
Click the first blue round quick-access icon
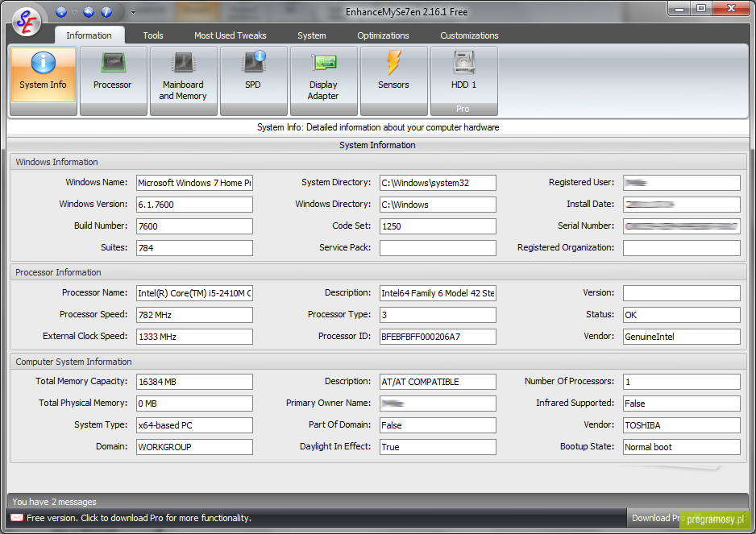coord(61,12)
